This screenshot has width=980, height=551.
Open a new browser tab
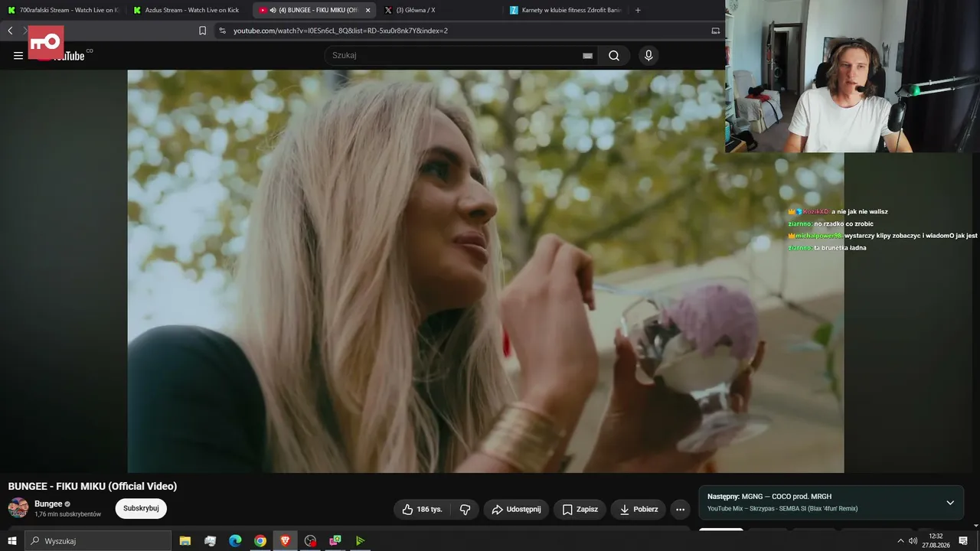[x=639, y=10]
